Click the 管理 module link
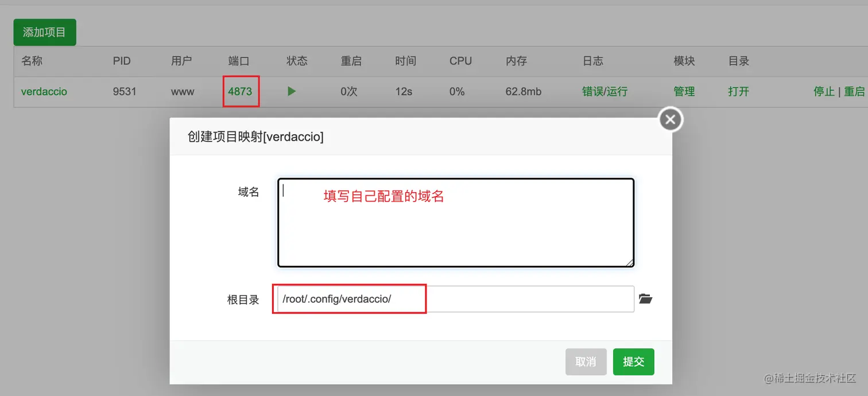Screen dimensions: 868x396 coord(684,91)
